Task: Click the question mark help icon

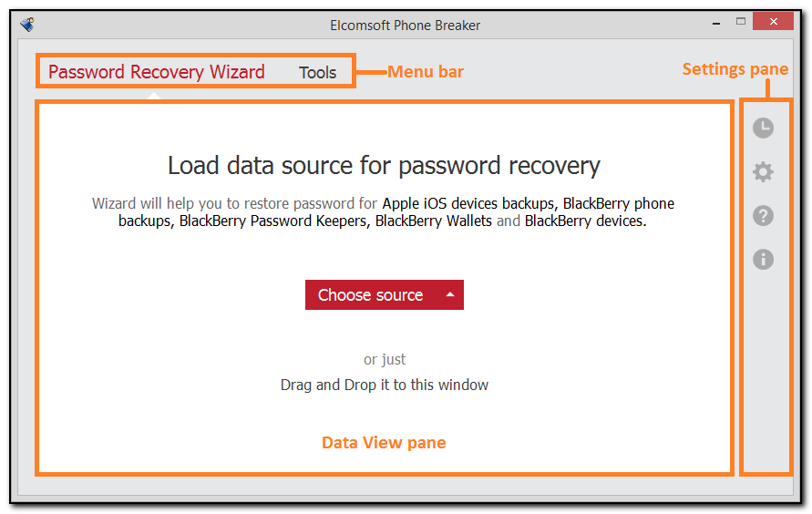Action: pyautogui.click(x=763, y=216)
